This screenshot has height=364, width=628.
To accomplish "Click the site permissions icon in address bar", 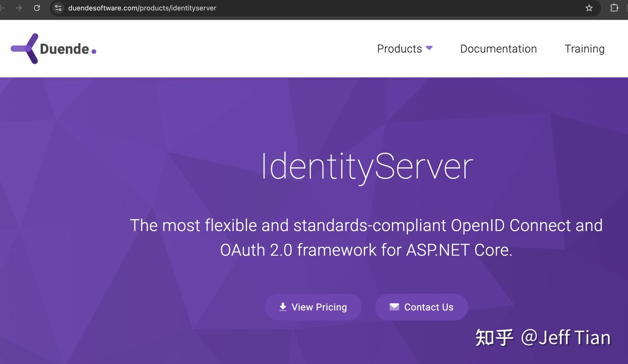I will [58, 8].
